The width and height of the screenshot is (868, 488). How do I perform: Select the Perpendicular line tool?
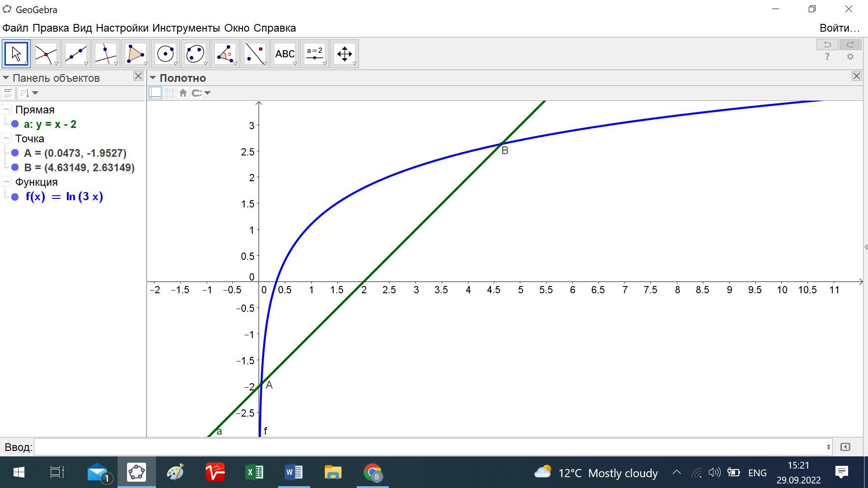(x=105, y=54)
